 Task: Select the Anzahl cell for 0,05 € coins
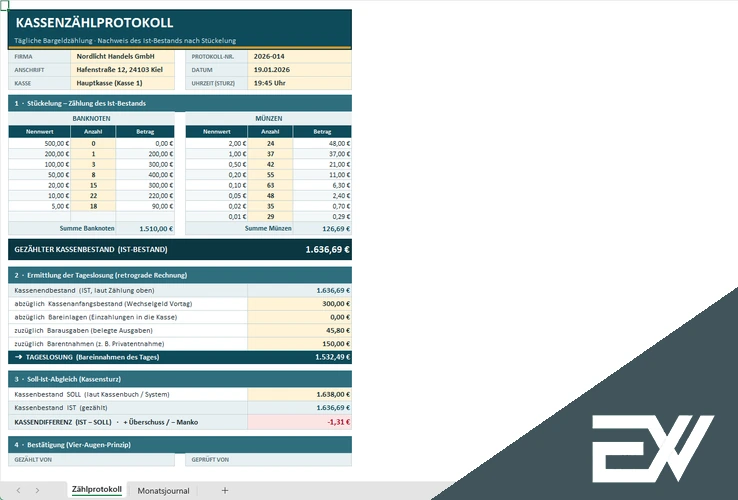[270, 196]
